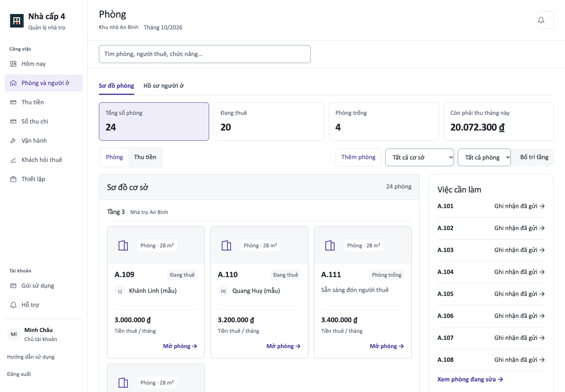The height and width of the screenshot is (392, 565).
Task: Open room A.109 via Mở phòng
Action: click(180, 346)
